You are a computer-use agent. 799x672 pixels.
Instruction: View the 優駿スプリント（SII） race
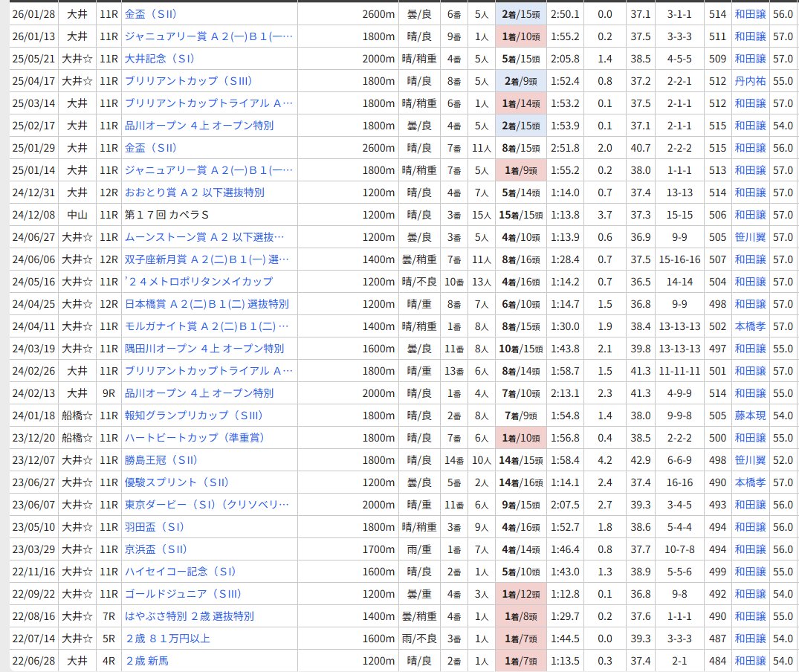(x=171, y=482)
